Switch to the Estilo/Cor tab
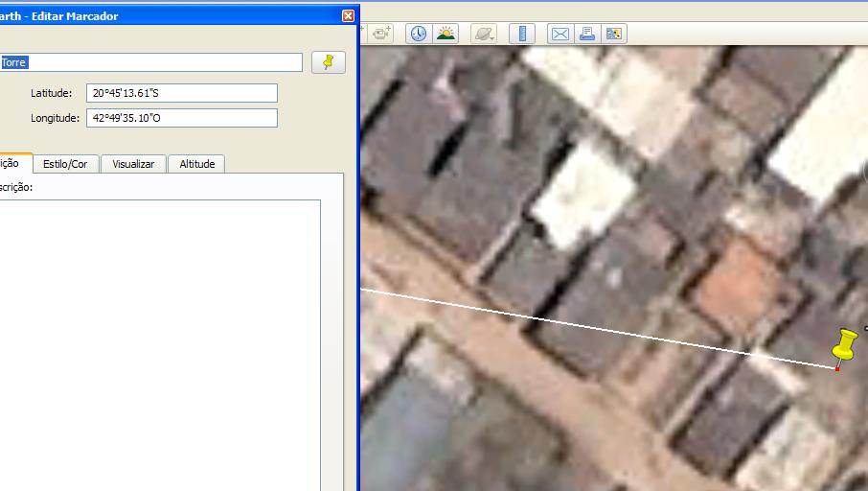Viewport: 868px width, 491px height. point(65,164)
